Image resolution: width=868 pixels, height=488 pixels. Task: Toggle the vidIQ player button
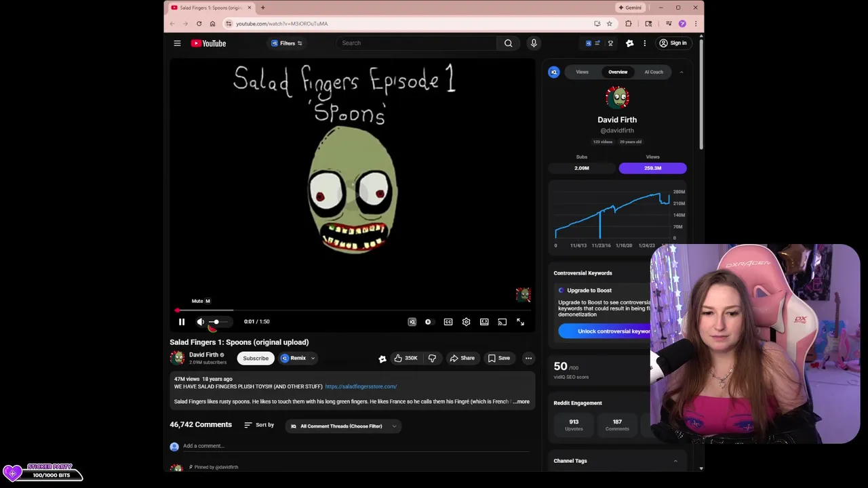(x=412, y=322)
